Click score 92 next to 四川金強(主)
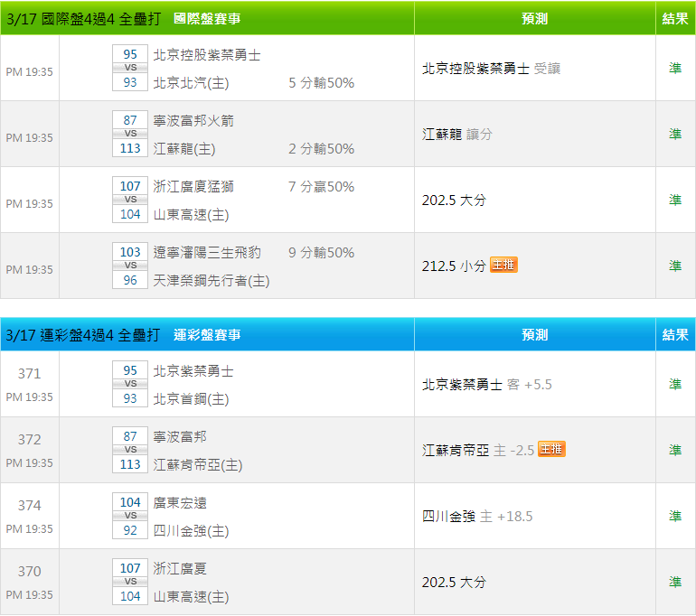This screenshot has width=696, height=616. [x=130, y=530]
